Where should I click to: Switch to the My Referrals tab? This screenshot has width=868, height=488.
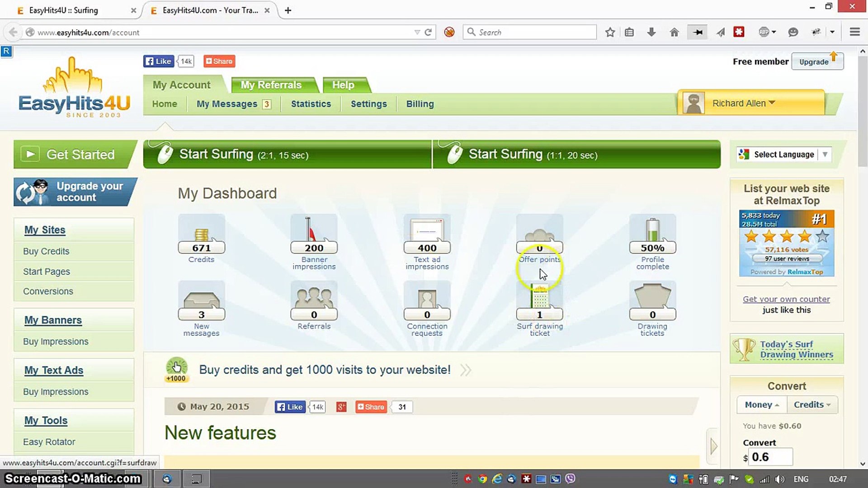271,84
